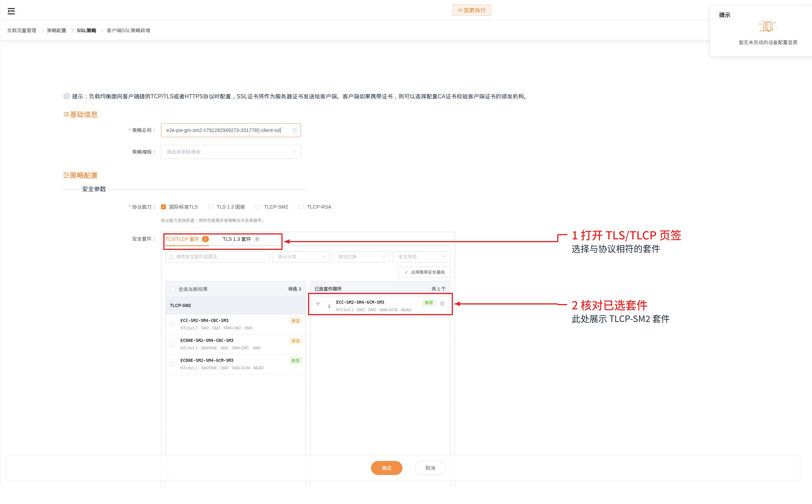Click the 兼容 tag on ECC-SM2-SM4-CBC-SM3 row

295,321
